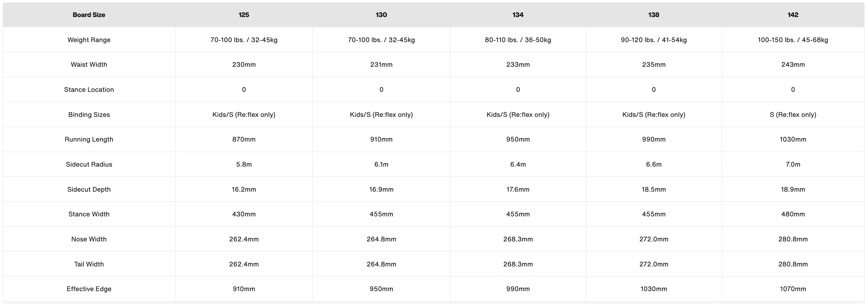Click the Board Size column header
Image resolution: width=868 pixels, height=304 pixels.
coord(89,15)
